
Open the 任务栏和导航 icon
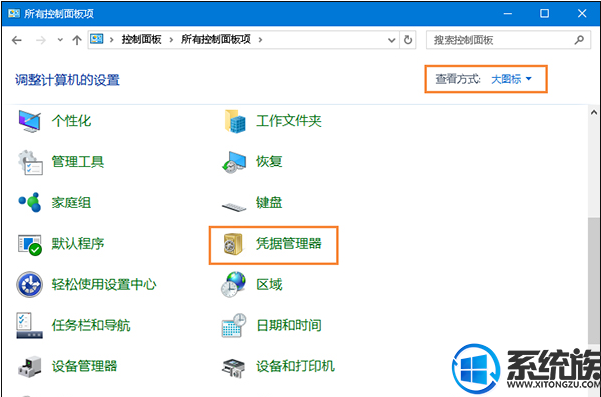(x=30, y=325)
